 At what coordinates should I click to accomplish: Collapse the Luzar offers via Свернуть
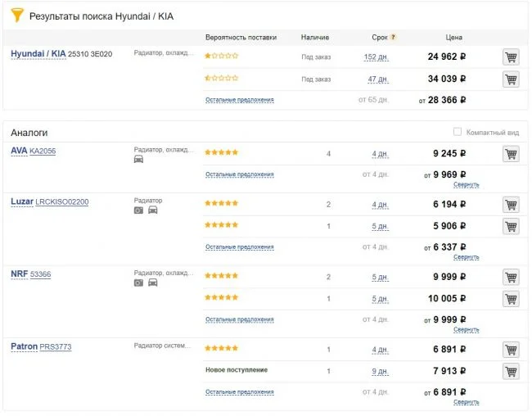[467, 257]
